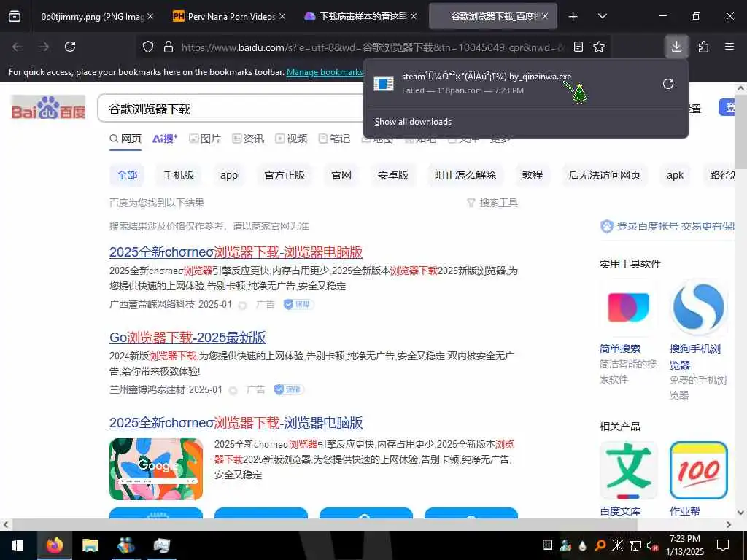Click Firefox in the taskbar
747x560 pixels.
coord(54,545)
